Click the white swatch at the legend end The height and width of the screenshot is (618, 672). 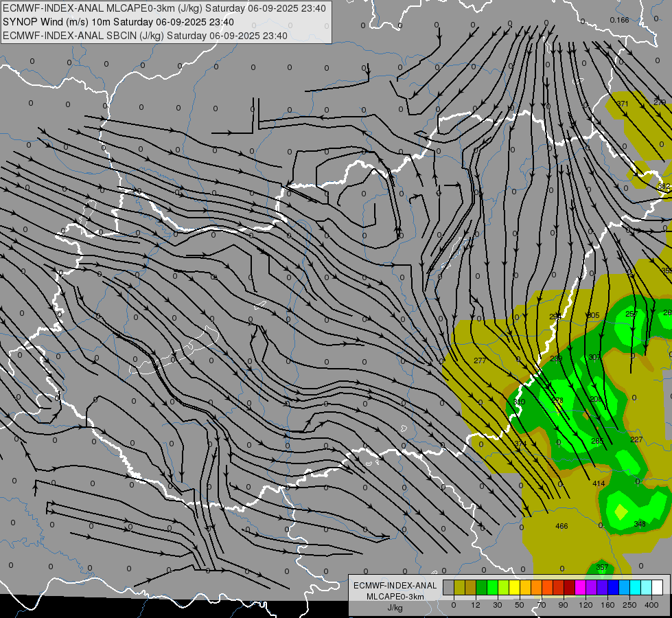[x=658, y=587]
